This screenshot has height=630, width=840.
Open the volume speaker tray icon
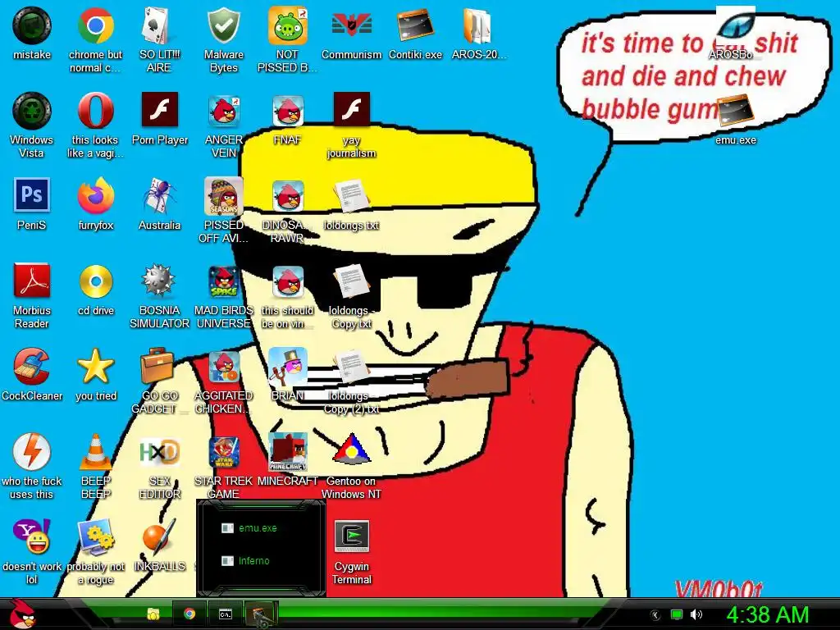point(696,614)
